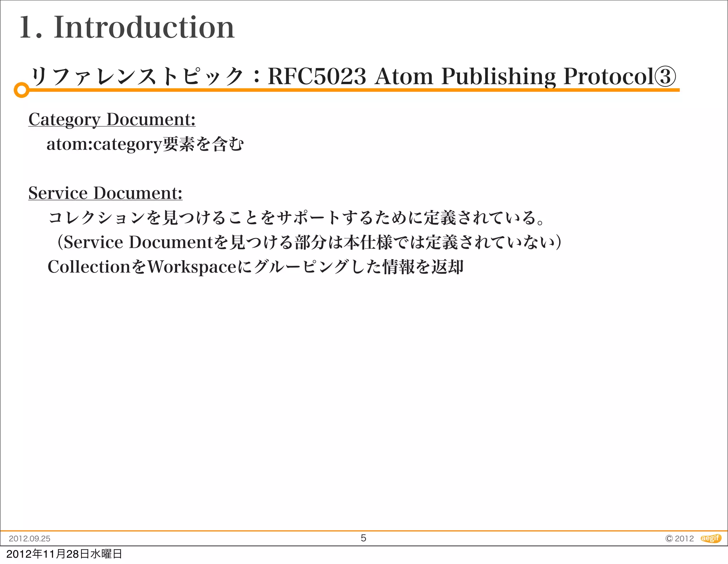
Task: Click the subtitle 'RFC5023 Atom Publishing Protocol③'
Action: 471,76
